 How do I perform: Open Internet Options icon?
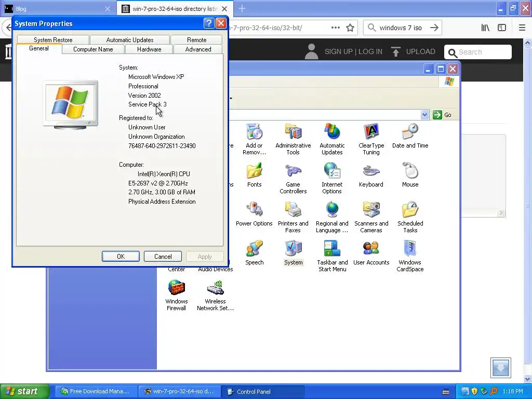pos(332,178)
